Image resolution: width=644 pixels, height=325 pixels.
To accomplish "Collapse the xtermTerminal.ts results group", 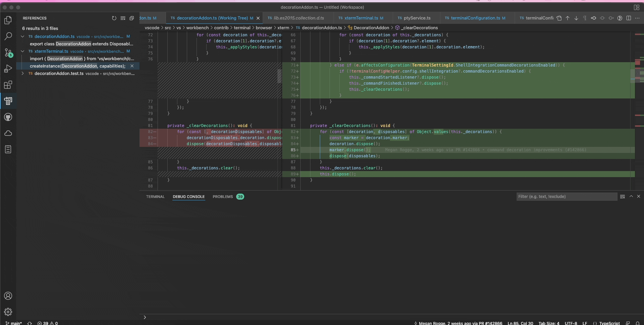I will (x=23, y=51).
